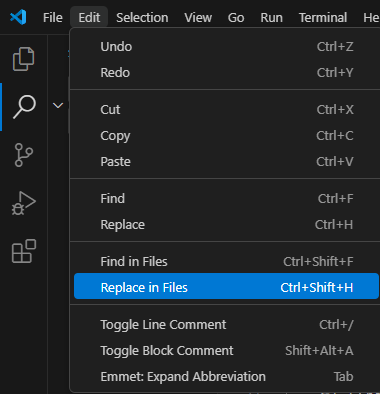Select Toggle Line Comment

point(226,325)
